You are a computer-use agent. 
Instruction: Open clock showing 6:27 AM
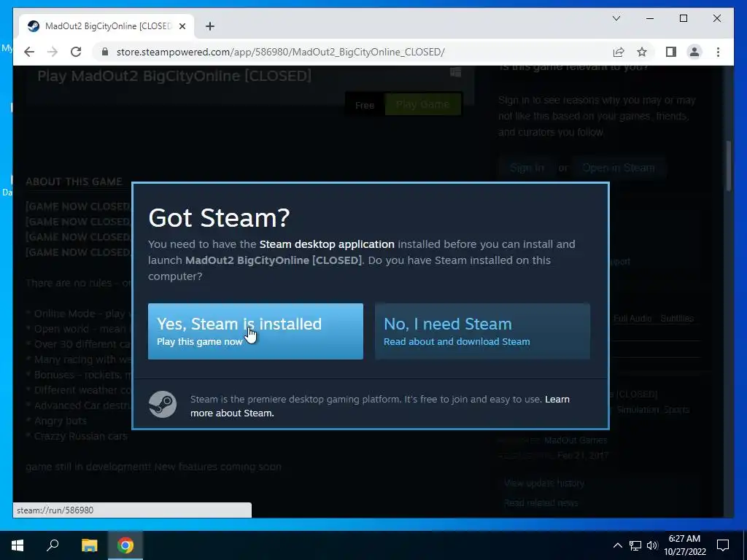click(684, 545)
